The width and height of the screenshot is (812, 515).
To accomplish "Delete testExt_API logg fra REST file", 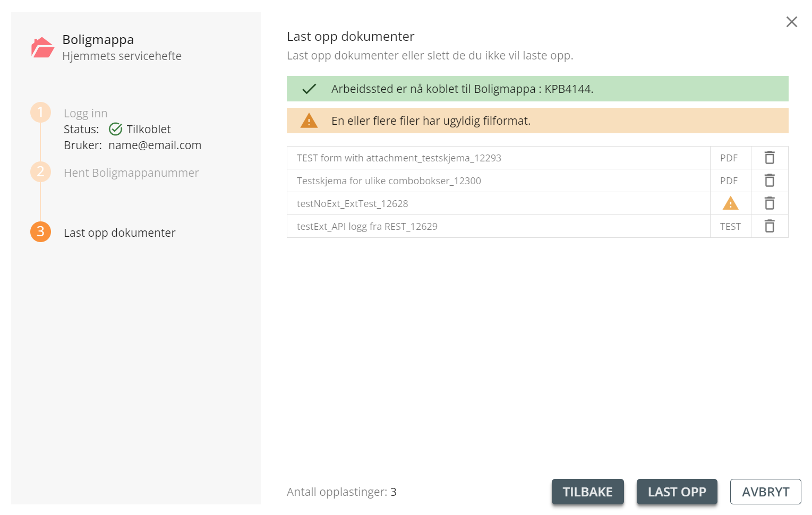I will [770, 226].
